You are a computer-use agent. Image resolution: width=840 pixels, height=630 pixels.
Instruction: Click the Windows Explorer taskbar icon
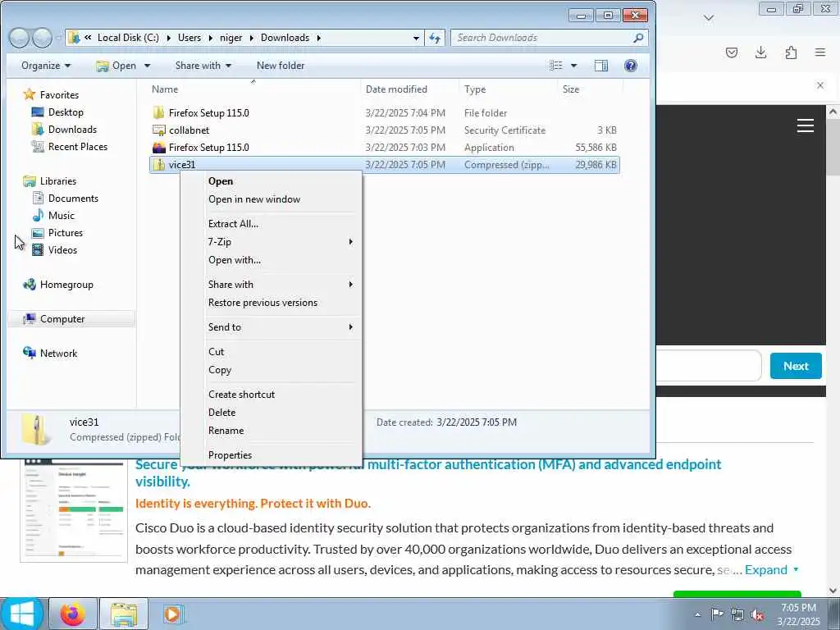[x=123, y=614]
